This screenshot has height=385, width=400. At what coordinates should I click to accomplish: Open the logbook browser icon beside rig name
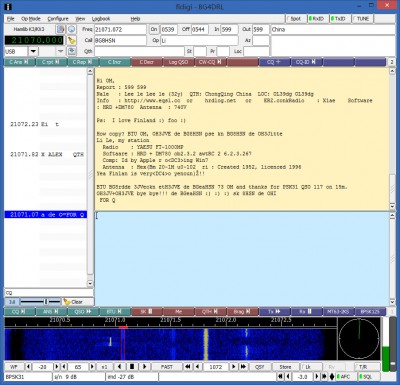point(60,29)
